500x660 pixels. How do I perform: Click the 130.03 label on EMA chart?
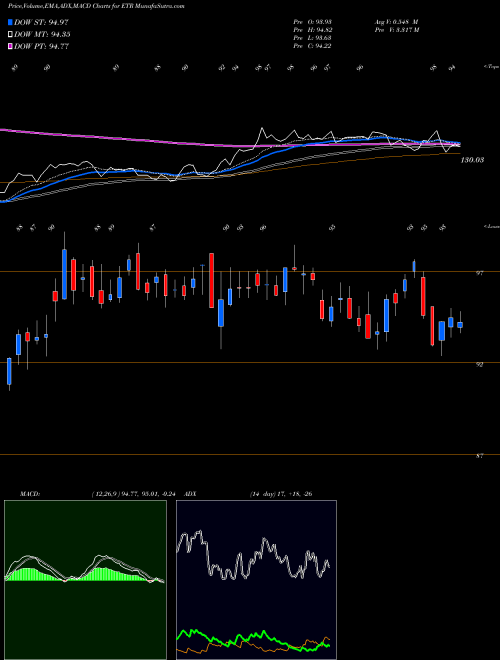pyautogui.click(x=472, y=160)
